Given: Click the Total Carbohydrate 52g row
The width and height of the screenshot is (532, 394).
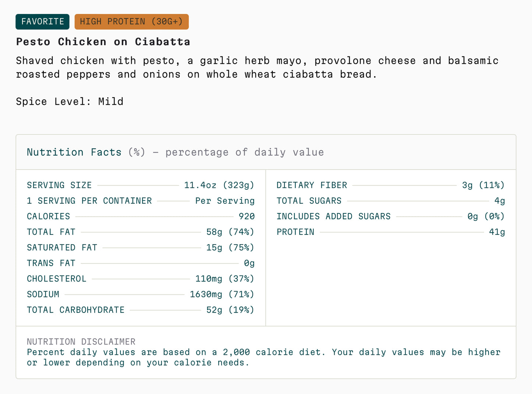Looking at the screenshot, I should pos(141,310).
